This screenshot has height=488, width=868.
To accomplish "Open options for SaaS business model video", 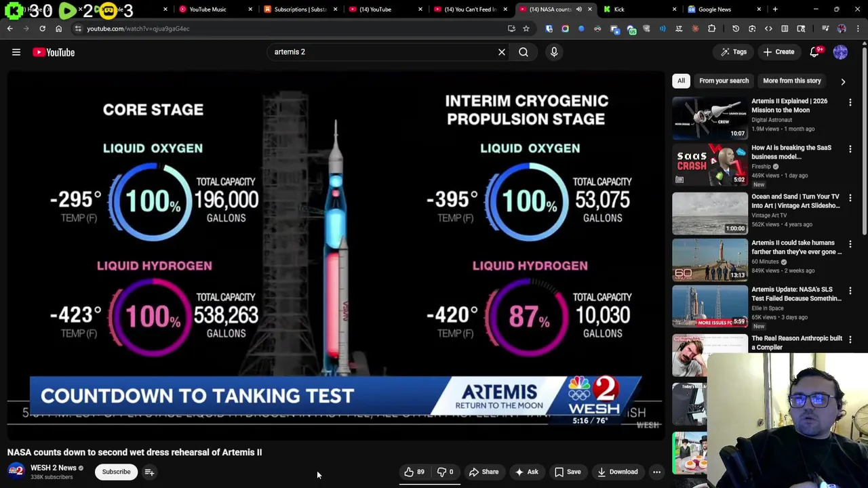I will pyautogui.click(x=850, y=149).
